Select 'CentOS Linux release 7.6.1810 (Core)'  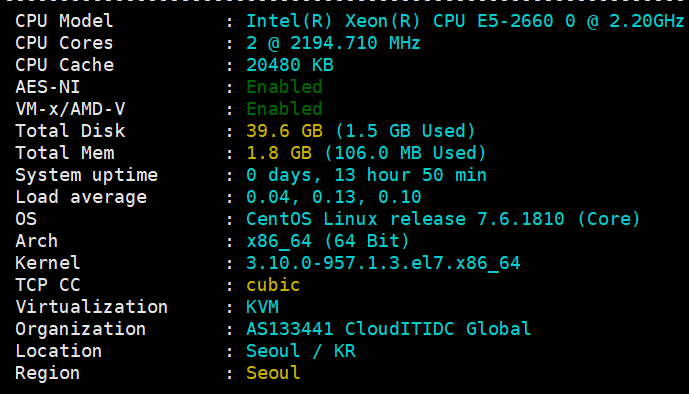coord(443,218)
